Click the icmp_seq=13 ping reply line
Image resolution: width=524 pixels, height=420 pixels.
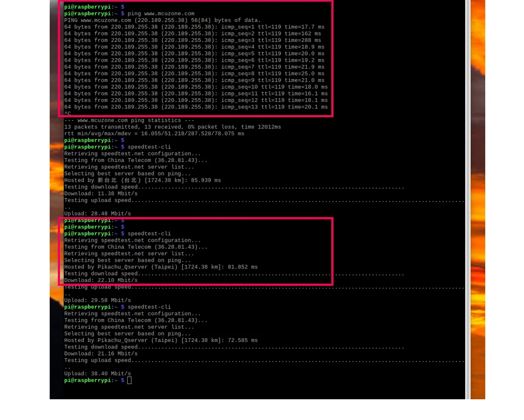point(195,107)
